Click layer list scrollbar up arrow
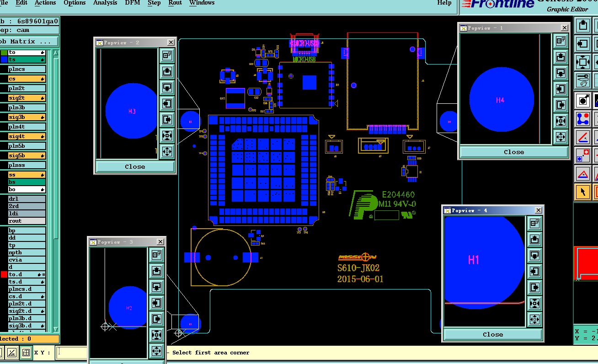598x364 pixels. (x=56, y=53)
